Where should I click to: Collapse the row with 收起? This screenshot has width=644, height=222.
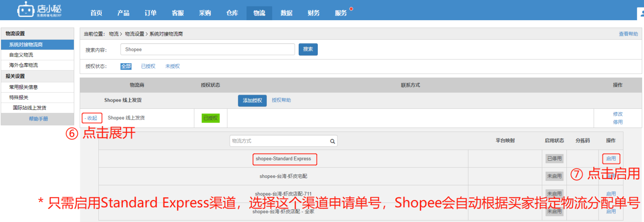tap(92, 118)
